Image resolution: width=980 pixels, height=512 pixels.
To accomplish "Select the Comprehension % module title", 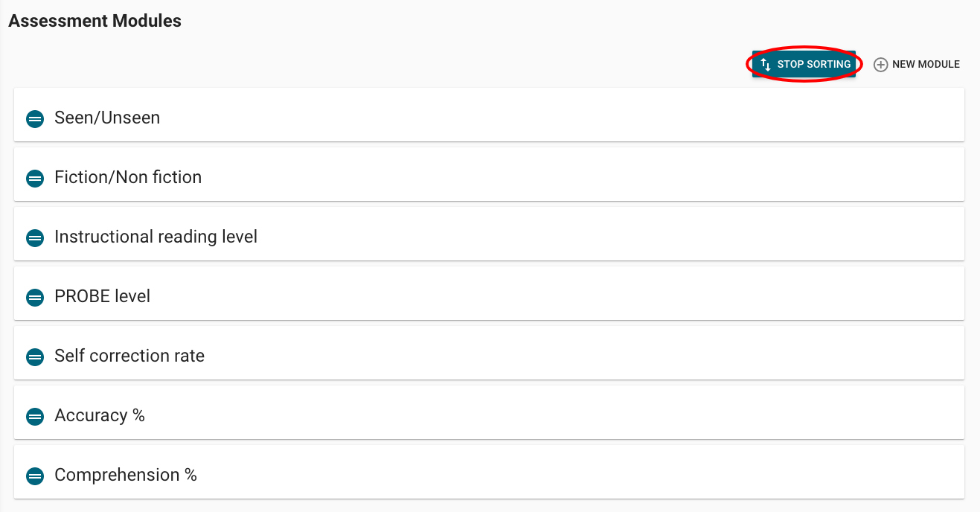I will [x=126, y=475].
